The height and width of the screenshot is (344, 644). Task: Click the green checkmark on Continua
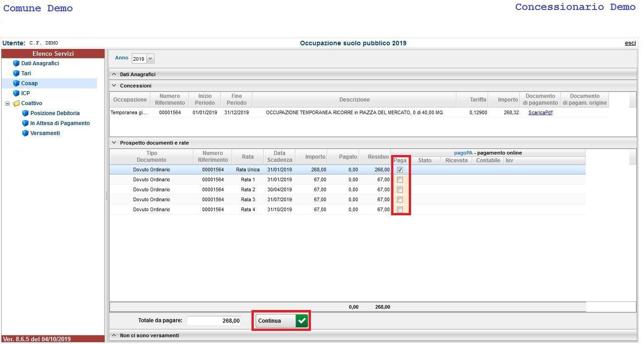pos(302,321)
